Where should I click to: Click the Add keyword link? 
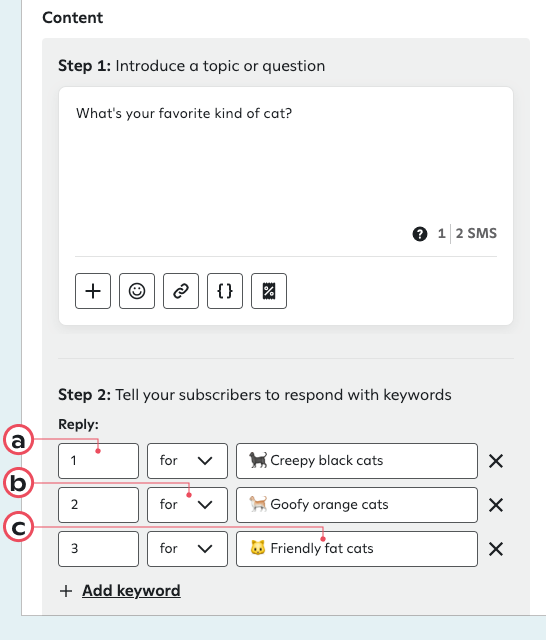click(131, 591)
